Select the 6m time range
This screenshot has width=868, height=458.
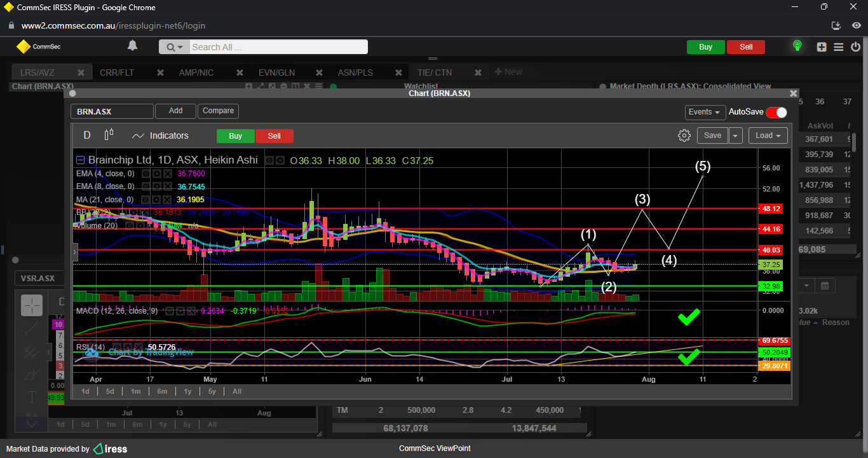pos(162,391)
